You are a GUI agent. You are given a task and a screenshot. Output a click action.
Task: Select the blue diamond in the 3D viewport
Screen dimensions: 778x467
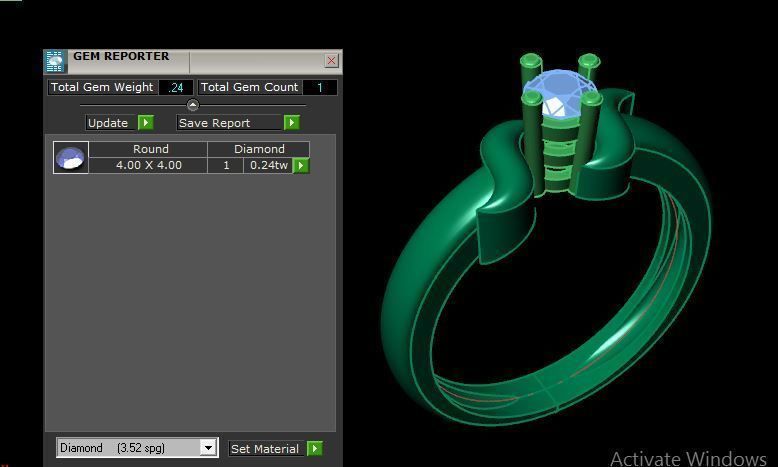[x=558, y=94]
